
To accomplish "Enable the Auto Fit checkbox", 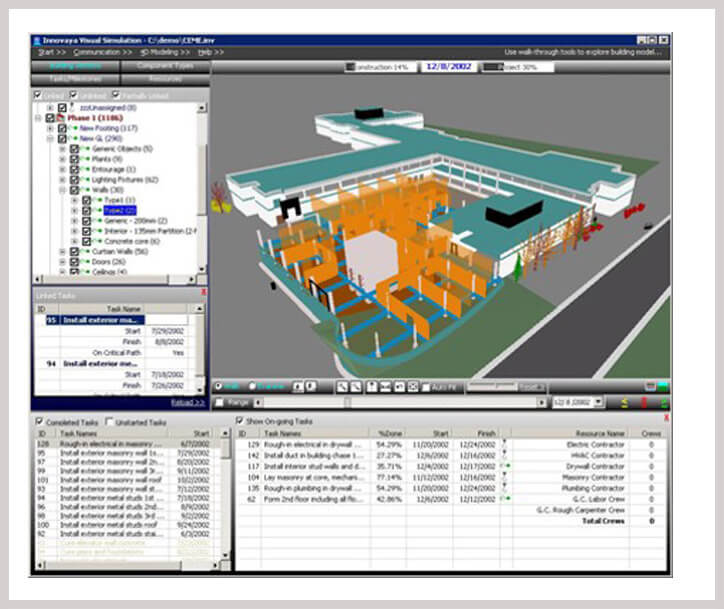I will point(426,387).
